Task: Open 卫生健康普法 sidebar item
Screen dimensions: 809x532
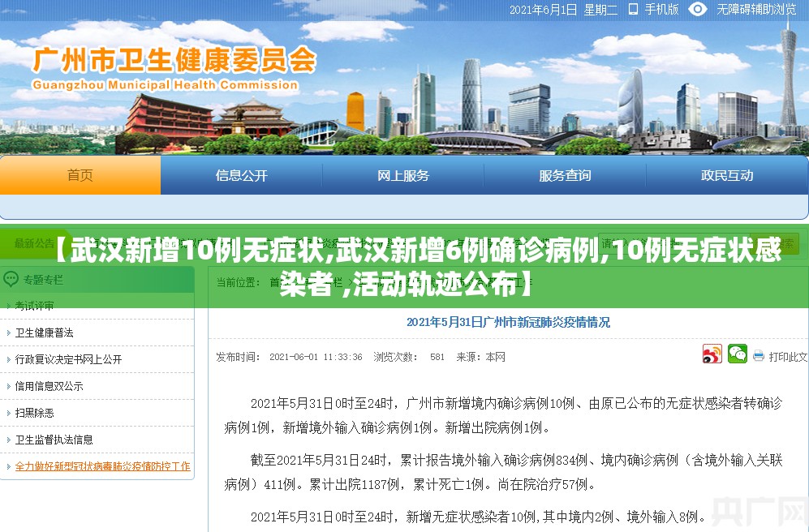Action: 45,332
